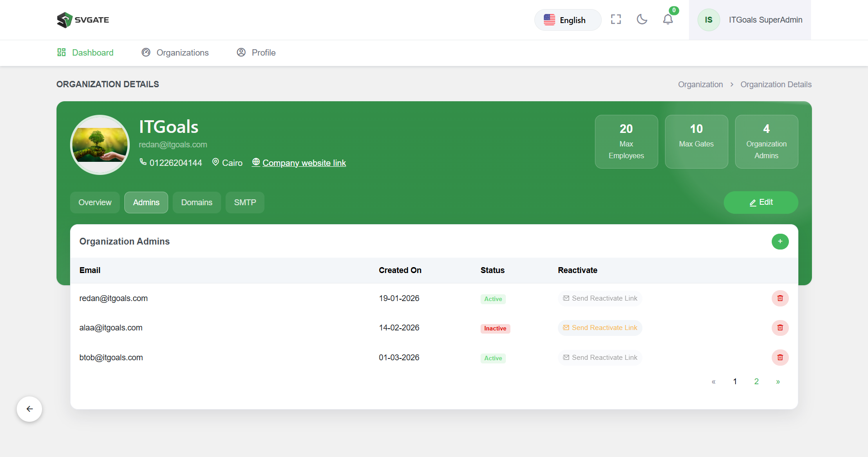Image resolution: width=868 pixels, height=457 pixels.
Task: Click the Max Employees stat card
Action: (x=626, y=141)
